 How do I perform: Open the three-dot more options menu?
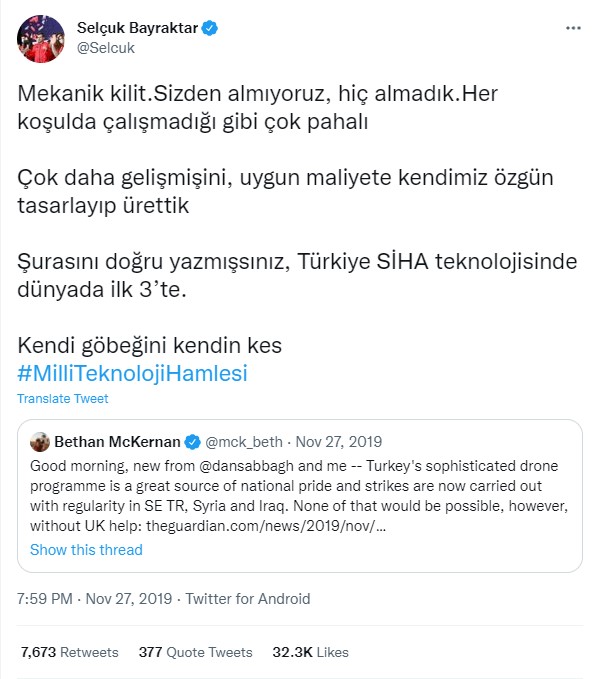point(573,28)
